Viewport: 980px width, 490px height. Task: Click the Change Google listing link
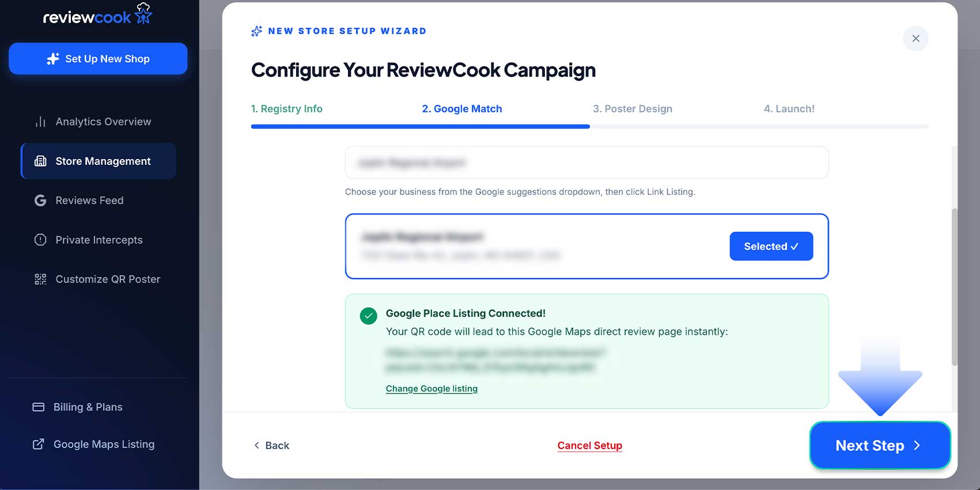point(432,389)
